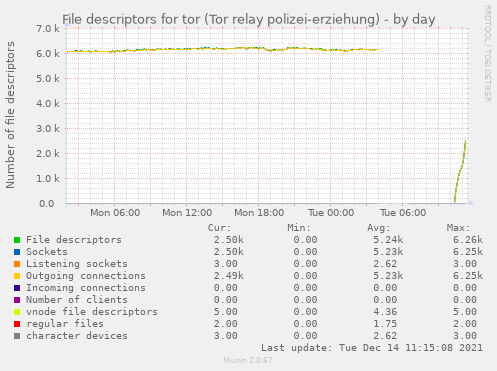Click the 'Tue 00:00' x-axis label
The height and width of the screenshot is (371, 497).
pos(331,213)
